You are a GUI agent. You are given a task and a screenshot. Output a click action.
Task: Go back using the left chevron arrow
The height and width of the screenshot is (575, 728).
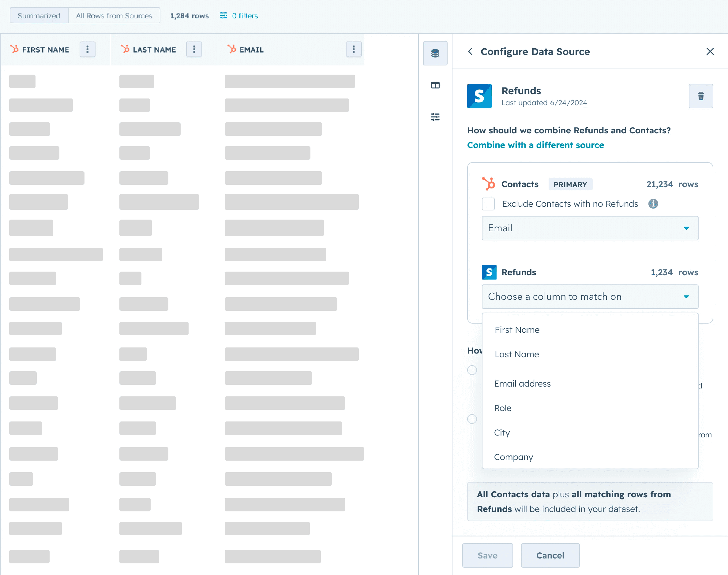coord(470,51)
